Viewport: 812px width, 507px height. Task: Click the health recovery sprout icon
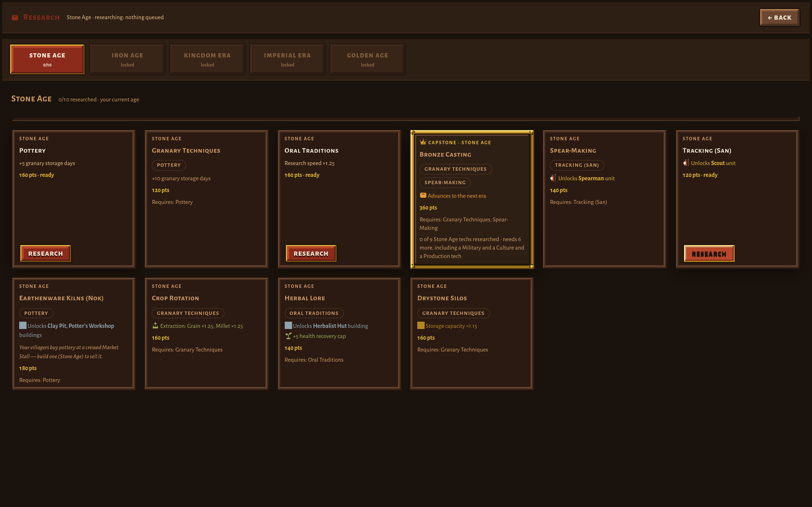288,336
